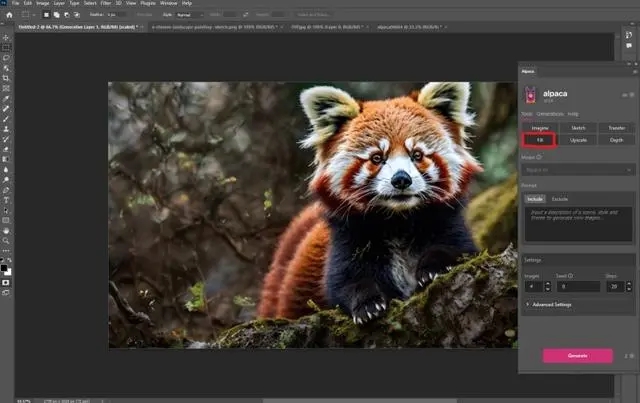Select the Clone Stamp tool
640x403 pixels.
coord(6,129)
